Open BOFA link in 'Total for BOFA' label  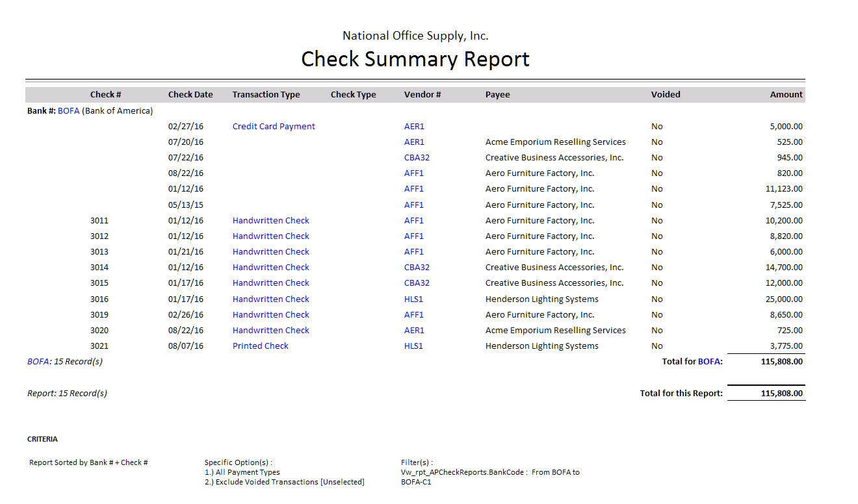pyautogui.click(x=708, y=362)
